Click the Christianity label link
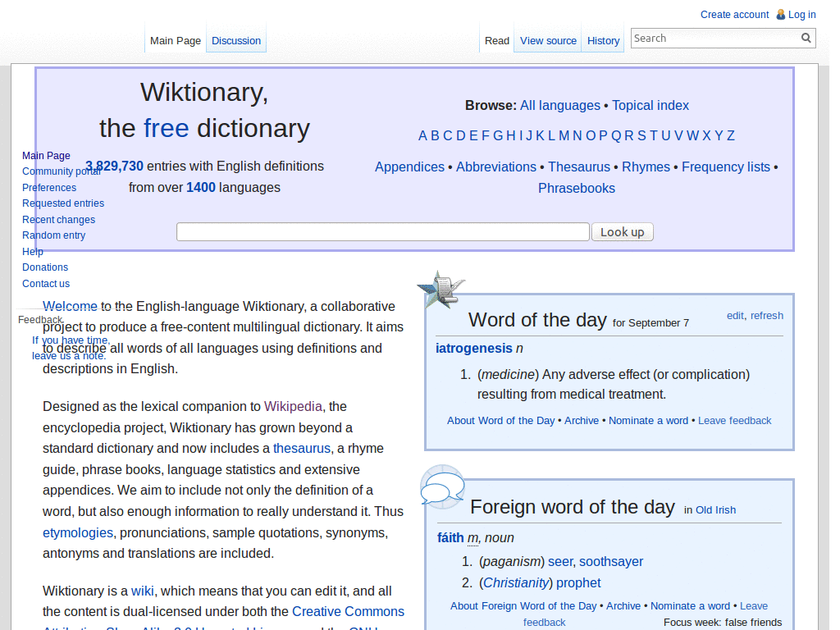Viewport: 840px width, 630px height. [517, 583]
